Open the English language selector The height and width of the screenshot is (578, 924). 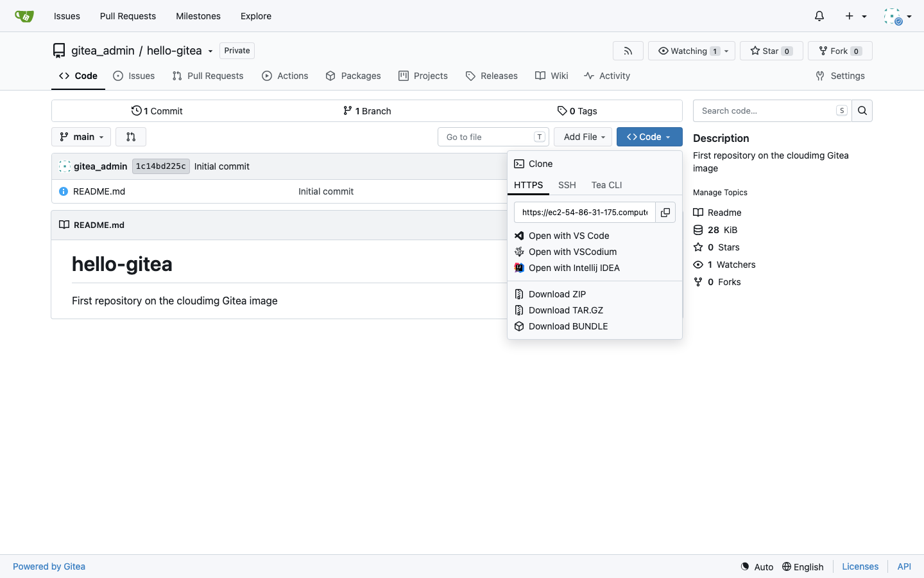click(803, 566)
